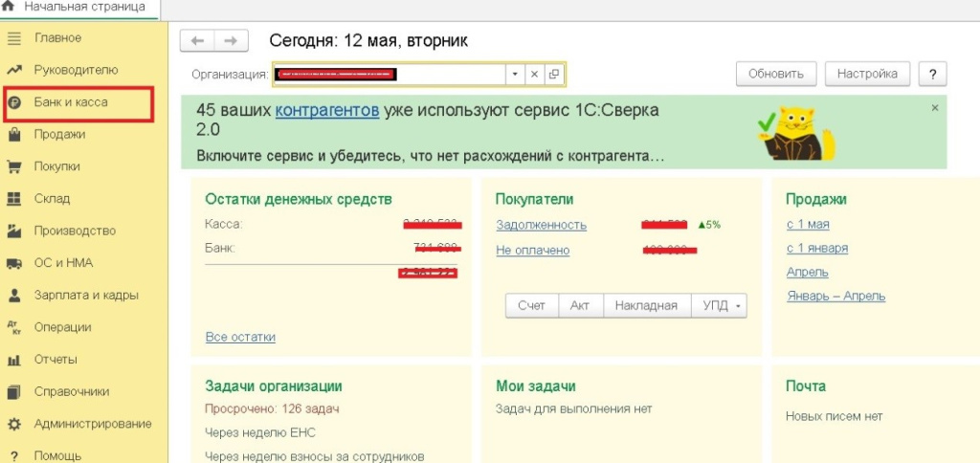The height and width of the screenshot is (463, 980).
Task: Click the Акт button
Action: point(580,306)
